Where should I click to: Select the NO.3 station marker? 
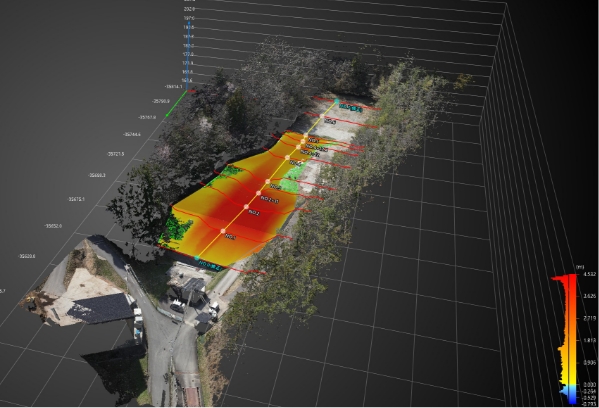(268, 181)
